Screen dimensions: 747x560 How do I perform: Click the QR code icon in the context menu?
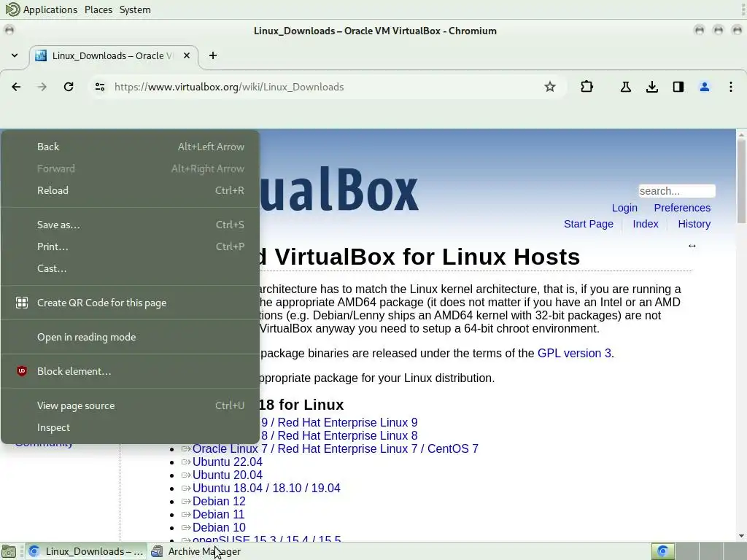click(22, 303)
